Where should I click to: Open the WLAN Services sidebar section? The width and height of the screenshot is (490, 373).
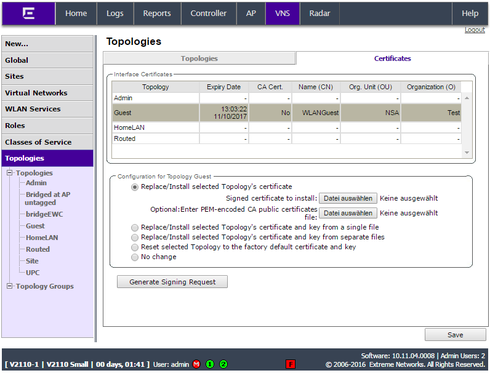(x=47, y=109)
